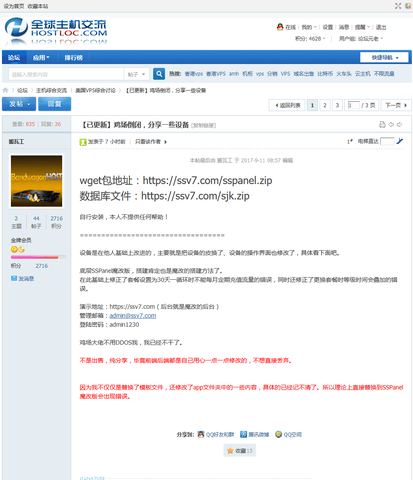
Task: Go to page 2 of the thread
Action: click(x=325, y=105)
